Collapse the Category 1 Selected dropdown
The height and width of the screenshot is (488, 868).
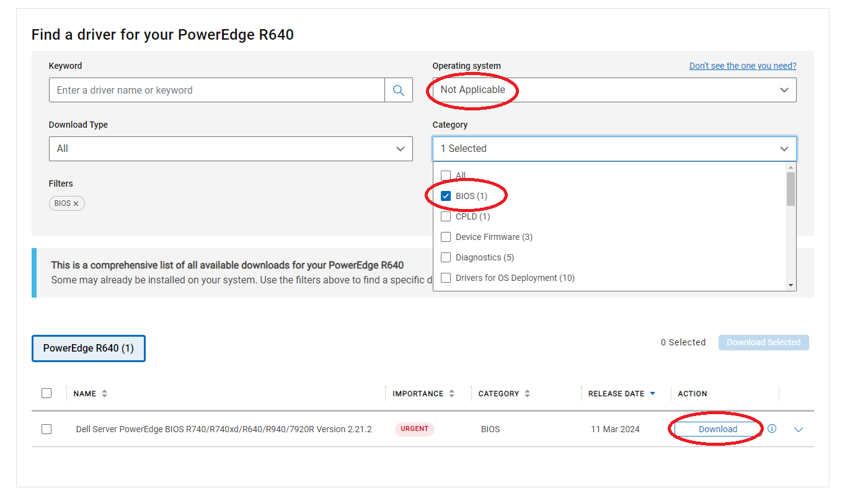(x=614, y=149)
